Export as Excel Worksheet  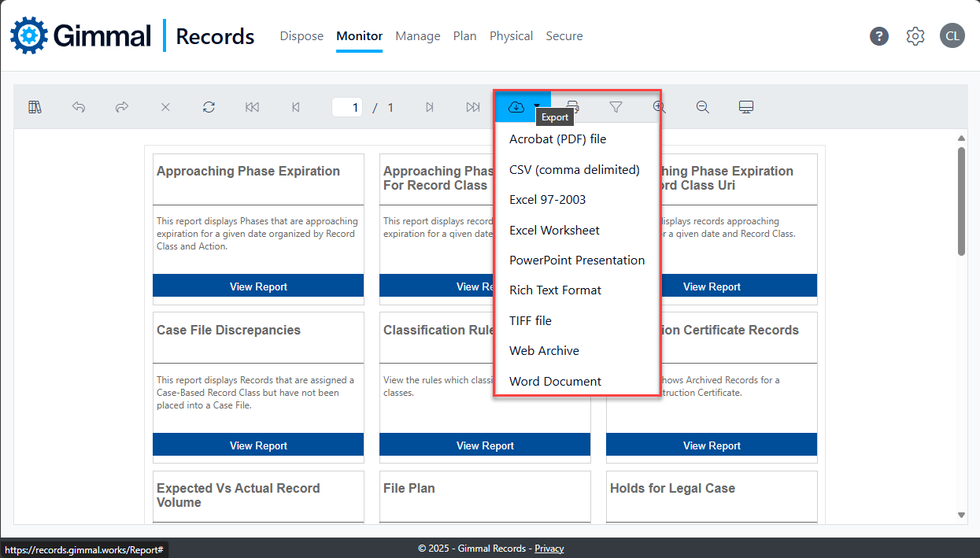(x=554, y=231)
